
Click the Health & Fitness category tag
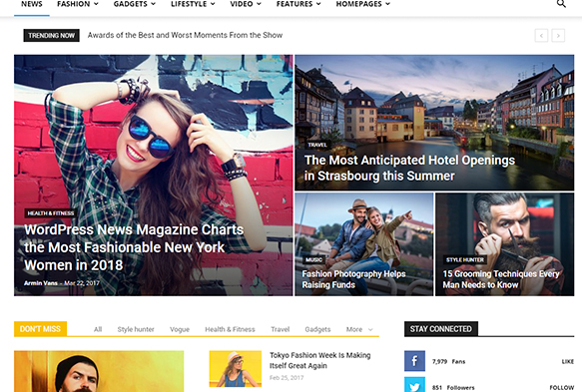click(x=51, y=213)
